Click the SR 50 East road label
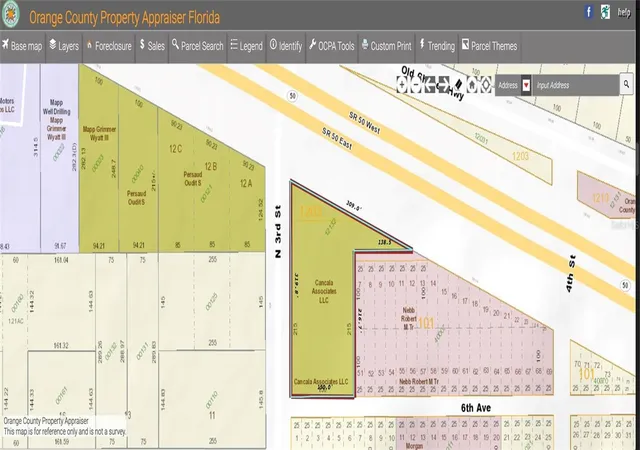The height and width of the screenshot is (450, 640). tap(337, 139)
